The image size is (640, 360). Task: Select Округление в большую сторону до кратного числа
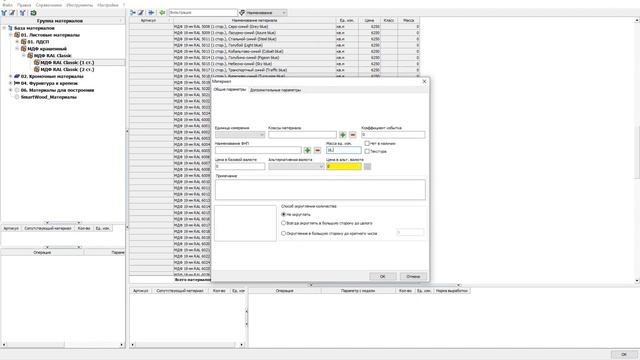284,233
